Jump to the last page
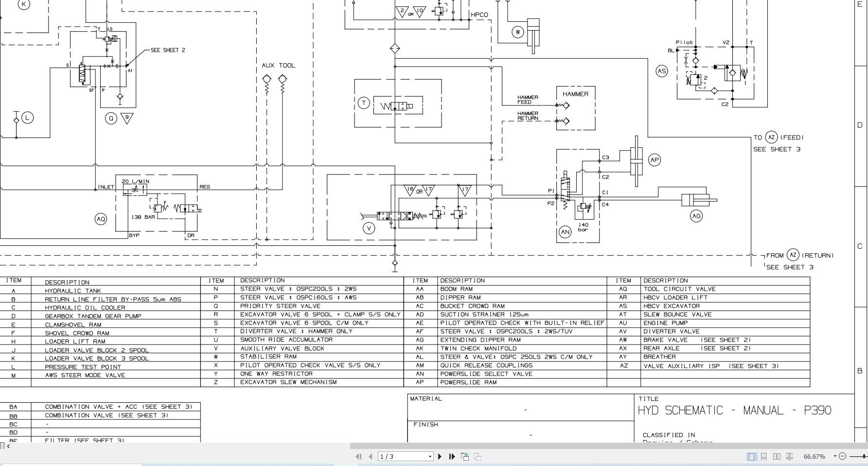 [452, 456]
